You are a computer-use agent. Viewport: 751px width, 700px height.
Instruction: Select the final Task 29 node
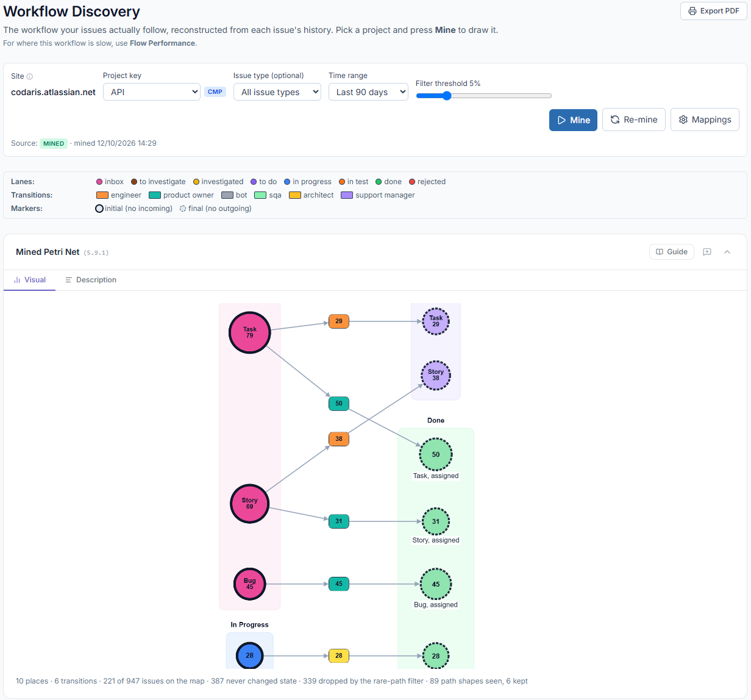pos(436,321)
